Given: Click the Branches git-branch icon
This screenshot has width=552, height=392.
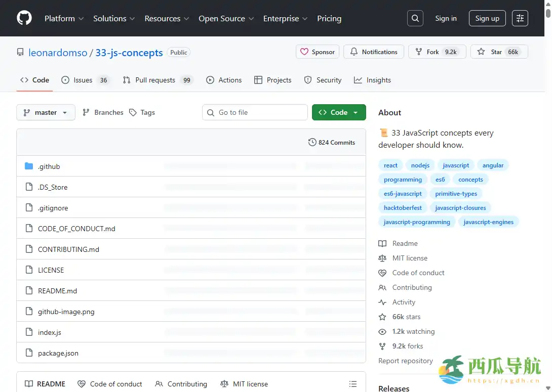Looking at the screenshot, I should pos(86,112).
